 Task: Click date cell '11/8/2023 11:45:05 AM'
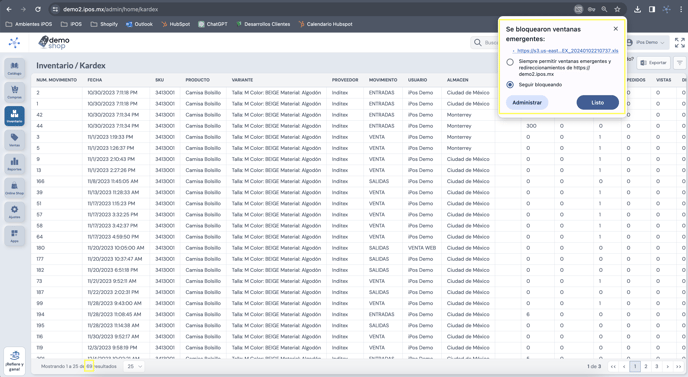point(113,181)
